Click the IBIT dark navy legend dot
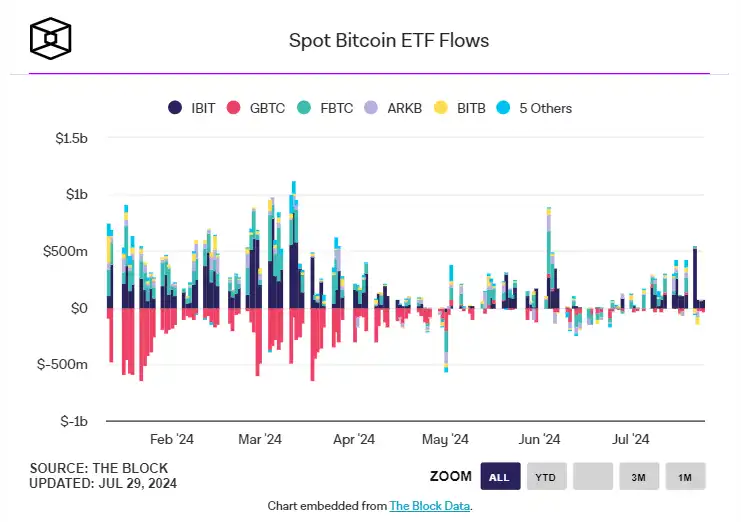The height and width of the screenshot is (522, 741). pyautogui.click(x=175, y=108)
